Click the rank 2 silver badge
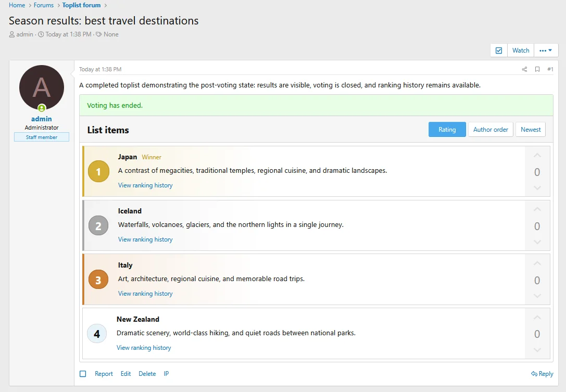This screenshot has width=566, height=392. click(98, 225)
